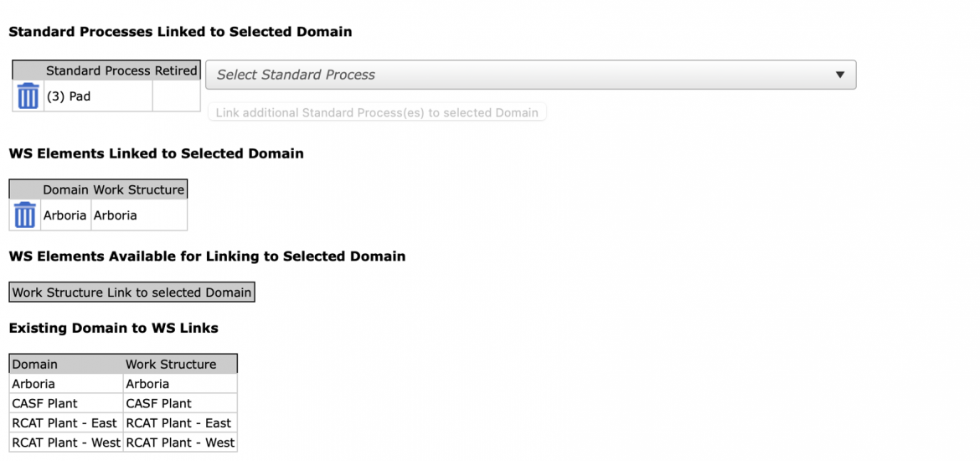Click the Standard Process column header
The height and width of the screenshot is (461, 980).
pyautogui.click(x=98, y=70)
